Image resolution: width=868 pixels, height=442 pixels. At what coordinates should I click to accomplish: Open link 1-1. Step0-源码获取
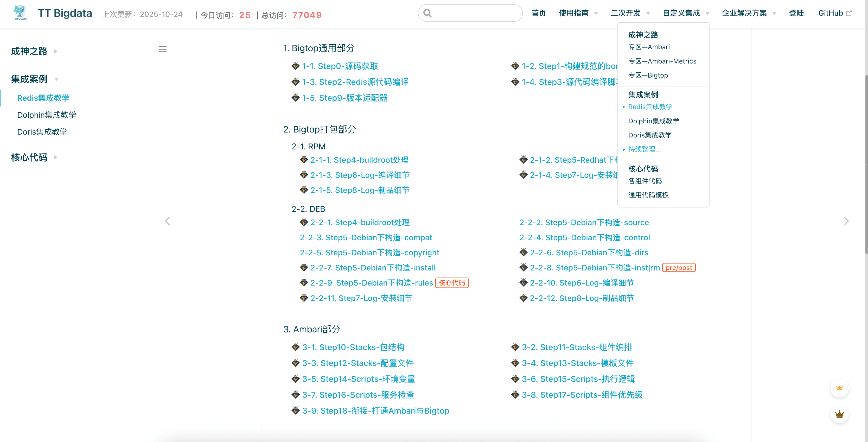[x=340, y=66]
